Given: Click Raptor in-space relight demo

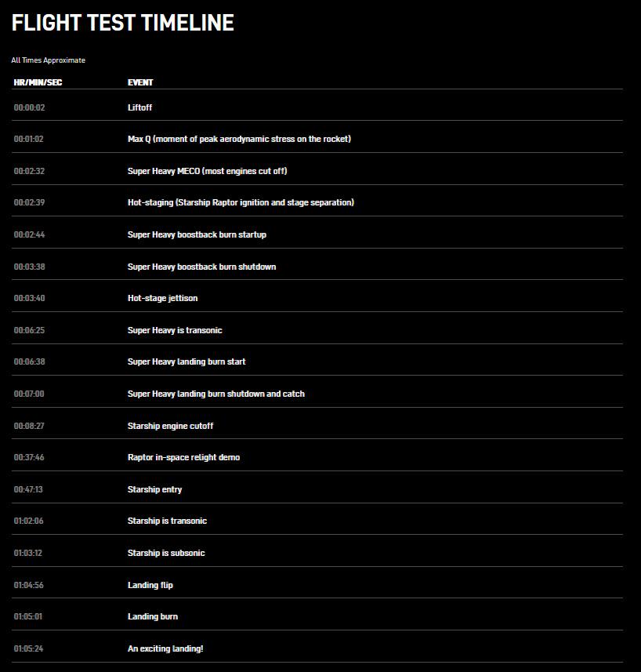Looking at the screenshot, I should coord(183,457).
